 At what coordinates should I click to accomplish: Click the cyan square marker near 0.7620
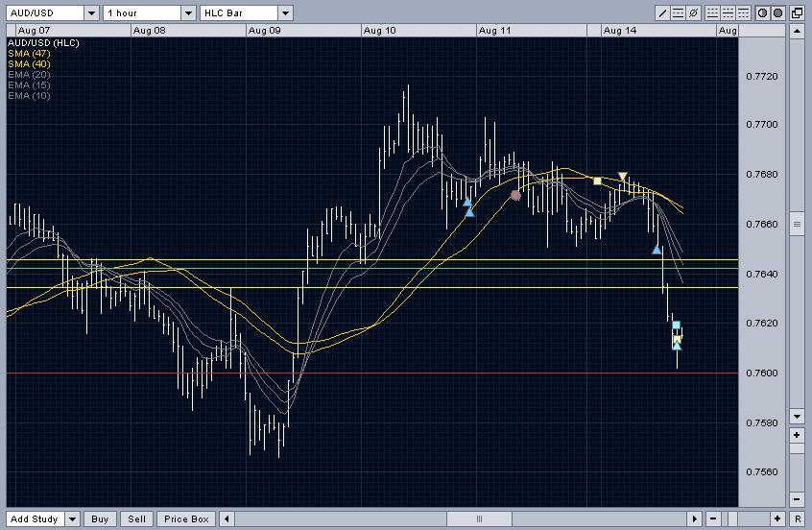point(676,325)
